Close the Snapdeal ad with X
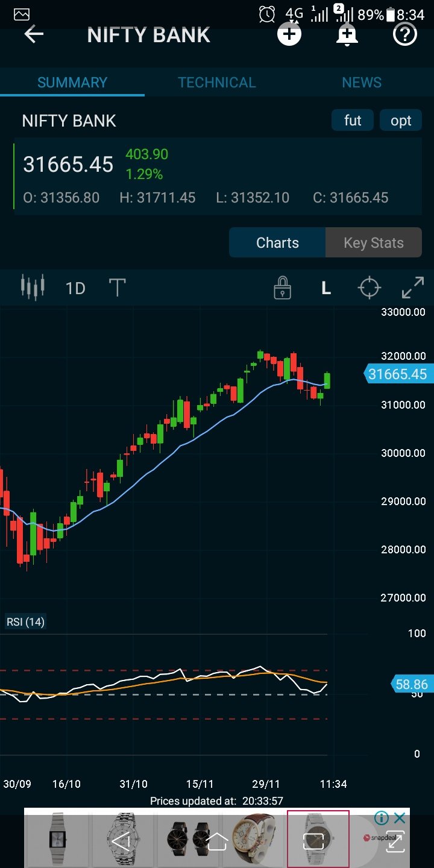Screen dimensions: 434x868 (399, 818)
